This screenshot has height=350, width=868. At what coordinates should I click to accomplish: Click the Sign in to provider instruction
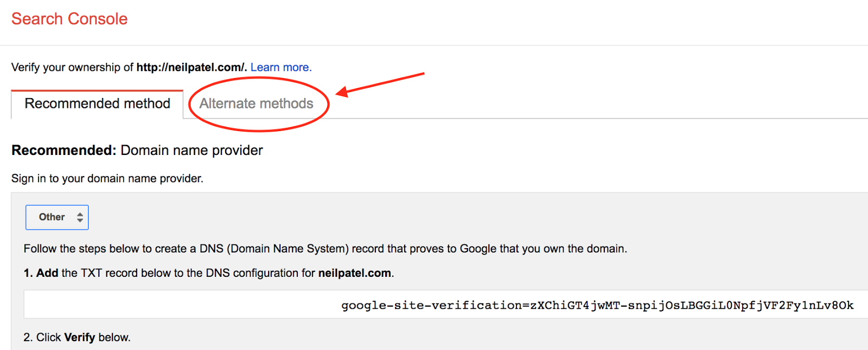point(107,178)
